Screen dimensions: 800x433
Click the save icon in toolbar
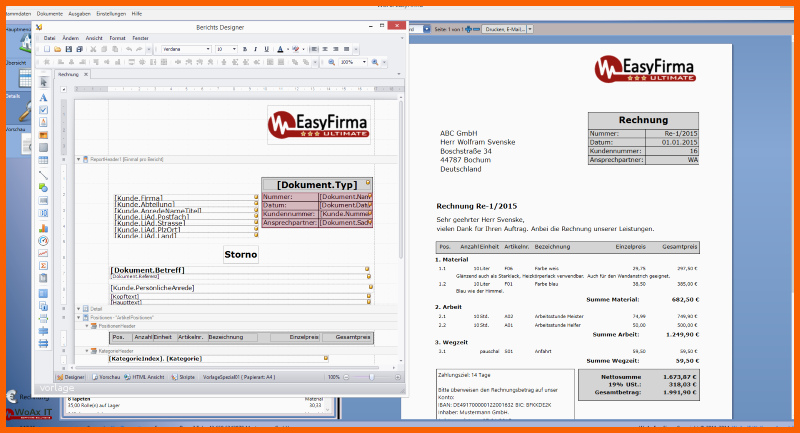tap(68, 49)
